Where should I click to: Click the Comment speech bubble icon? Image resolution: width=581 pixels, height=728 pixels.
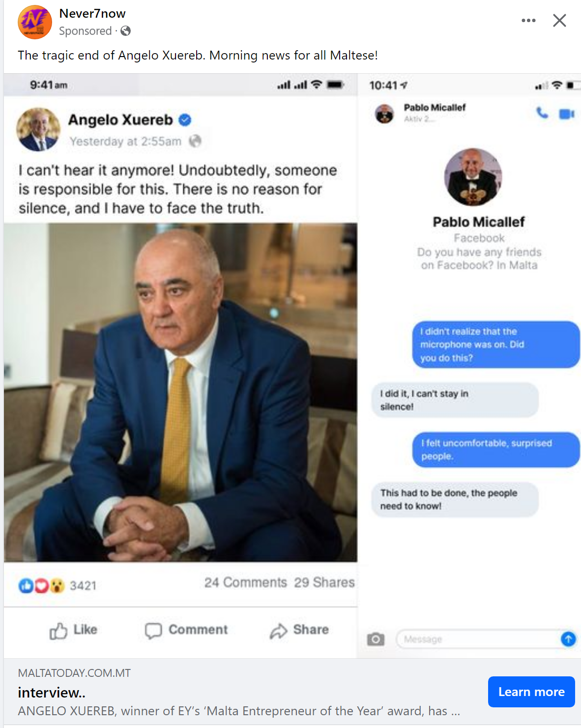click(x=153, y=631)
